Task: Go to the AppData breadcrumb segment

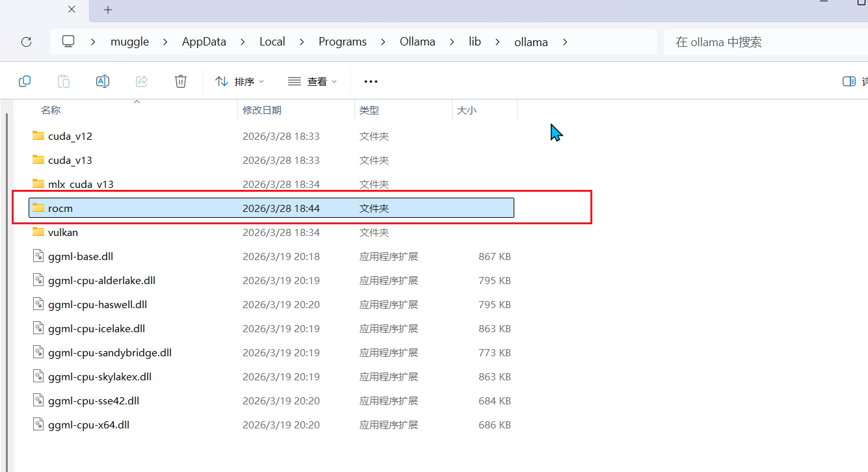Action: pos(204,42)
